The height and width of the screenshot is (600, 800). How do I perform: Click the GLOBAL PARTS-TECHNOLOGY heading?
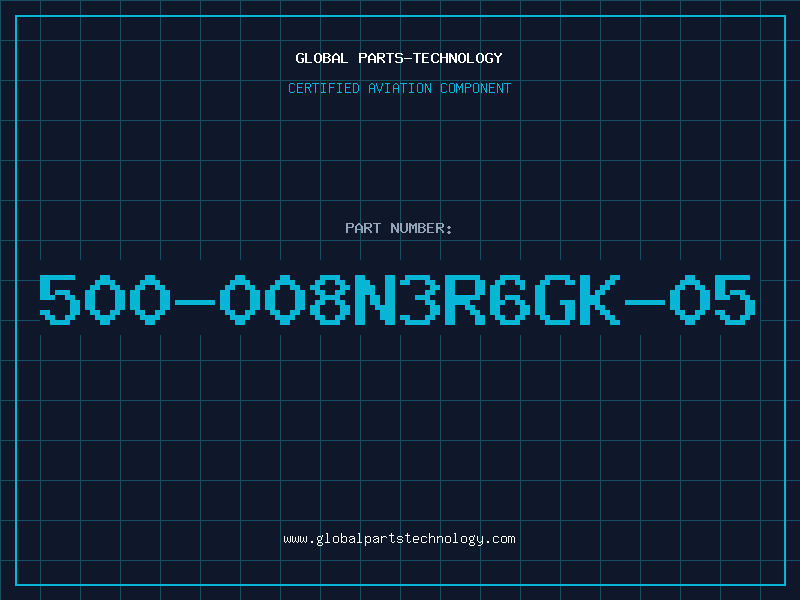click(399, 58)
